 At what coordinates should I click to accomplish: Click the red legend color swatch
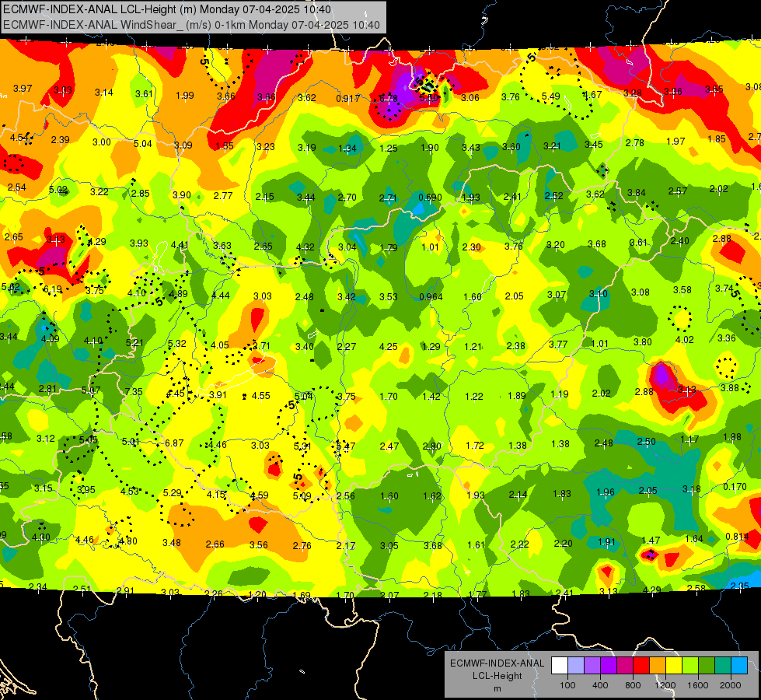(x=641, y=665)
